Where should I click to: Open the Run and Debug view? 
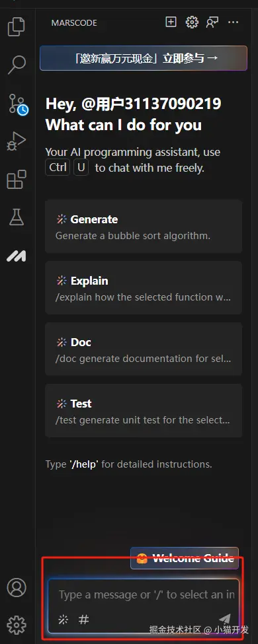17,141
